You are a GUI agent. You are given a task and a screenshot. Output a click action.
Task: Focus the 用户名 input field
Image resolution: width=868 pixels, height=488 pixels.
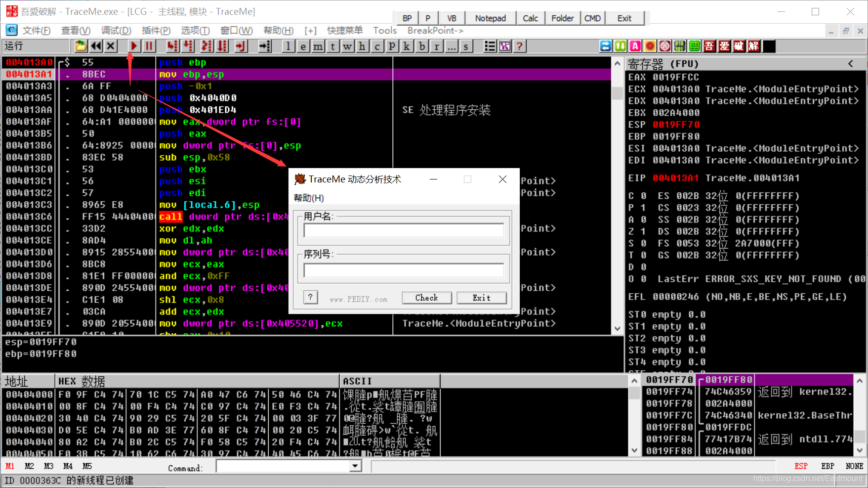coord(404,230)
